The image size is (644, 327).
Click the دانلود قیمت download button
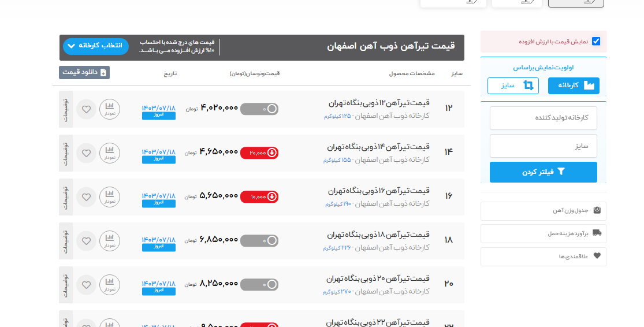tap(84, 72)
